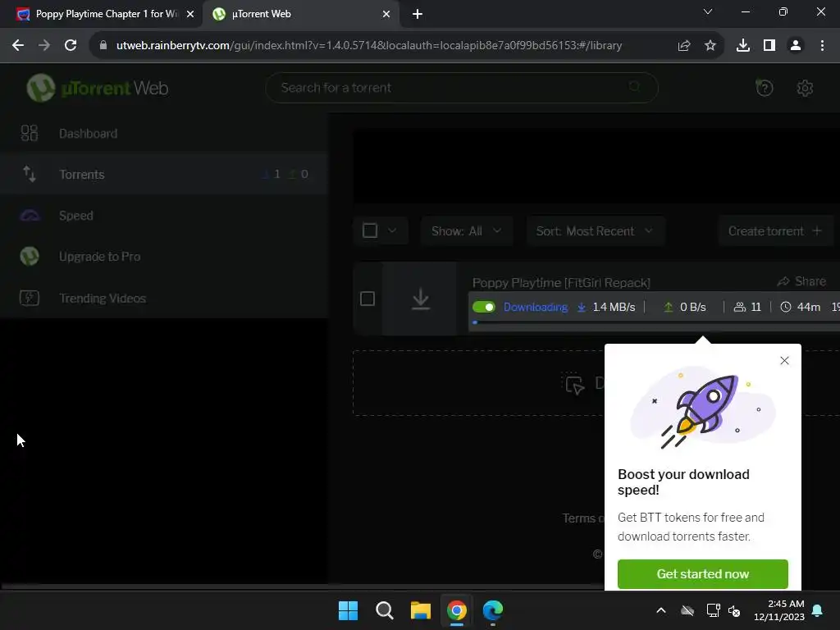Close the Boost your download speed popup
Viewport: 840px width, 630px height.
pyautogui.click(x=784, y=361)
